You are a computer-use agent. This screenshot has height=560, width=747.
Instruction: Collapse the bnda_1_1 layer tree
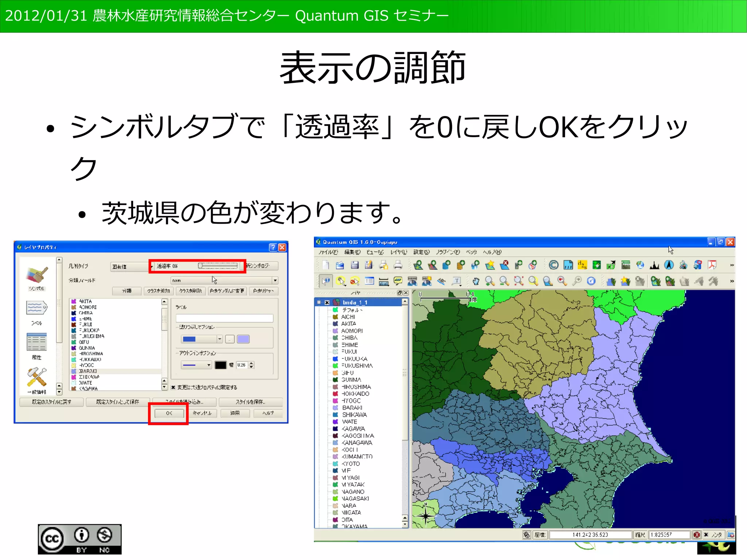pyautogui.click(x=319, y=302)
